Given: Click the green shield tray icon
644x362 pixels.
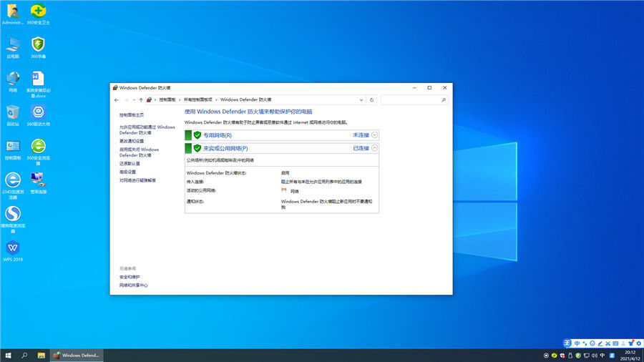Looking at the screenshot, I should point(578,356).
